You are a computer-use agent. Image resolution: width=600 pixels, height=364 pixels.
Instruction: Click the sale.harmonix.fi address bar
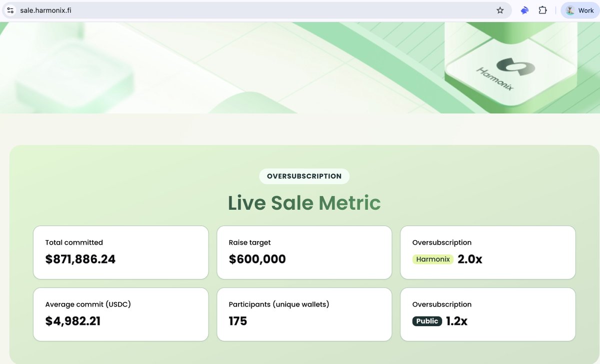coord(257,10)
